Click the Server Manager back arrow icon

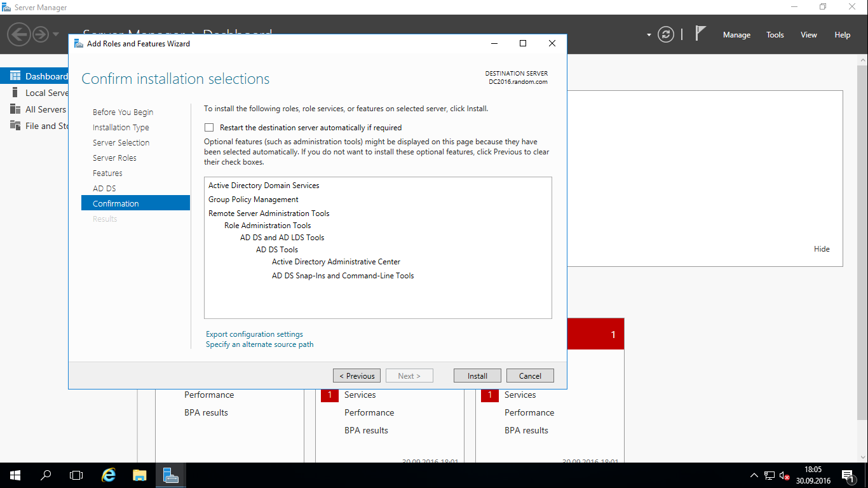[20, 34]
